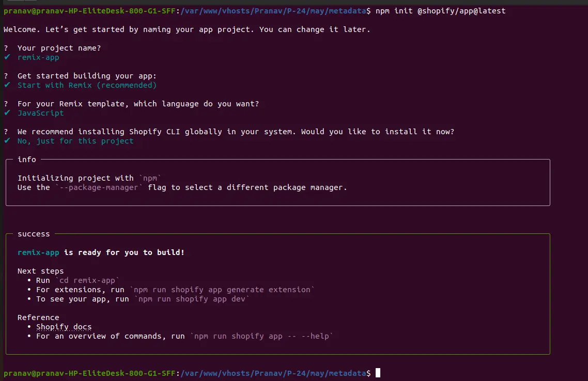
Task: Click the 'Start with Remix (recommended)' answer
Action: pos(87,85)
